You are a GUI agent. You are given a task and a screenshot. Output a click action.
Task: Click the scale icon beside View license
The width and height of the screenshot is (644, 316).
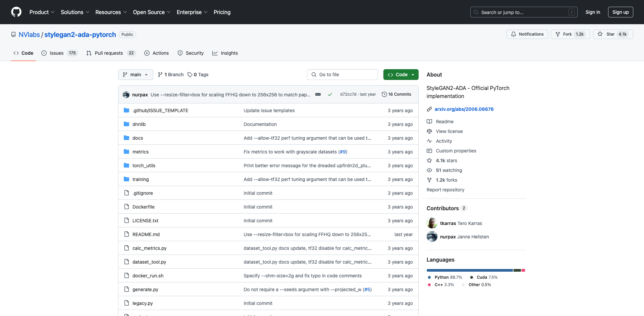point(429,131)
